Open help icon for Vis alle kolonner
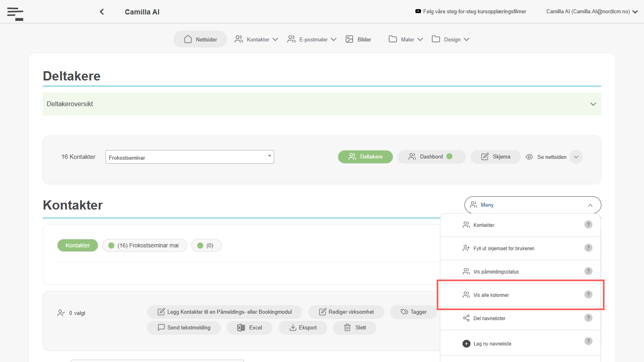 coord(588,294)
